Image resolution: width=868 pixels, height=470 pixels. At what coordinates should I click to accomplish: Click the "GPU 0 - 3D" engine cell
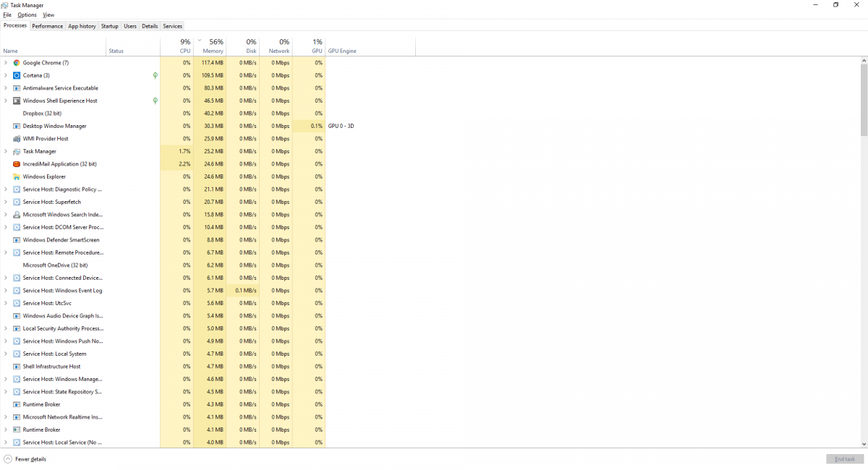click(x=341, y=126)
